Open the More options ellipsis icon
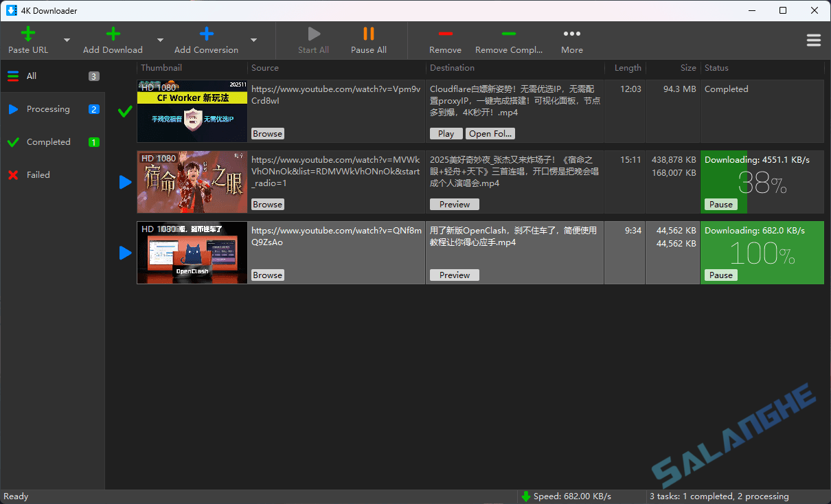 [571, 32]
